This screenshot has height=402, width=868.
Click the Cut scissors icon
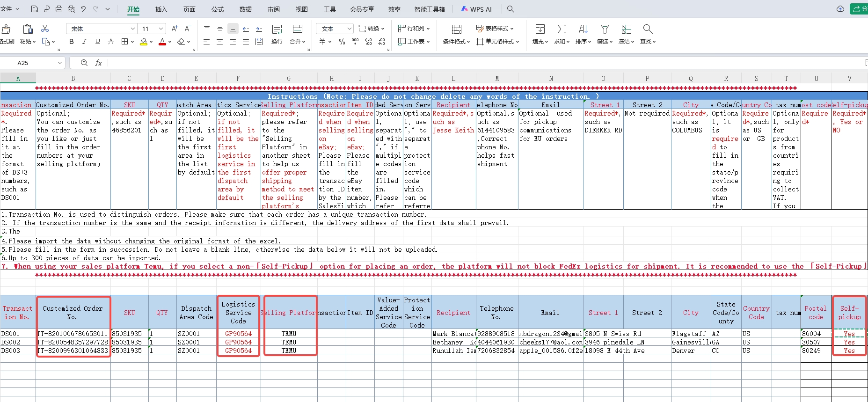point(45,29)
